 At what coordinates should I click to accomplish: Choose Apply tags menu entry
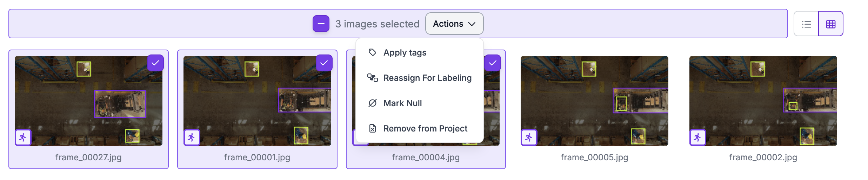point(405,52)
